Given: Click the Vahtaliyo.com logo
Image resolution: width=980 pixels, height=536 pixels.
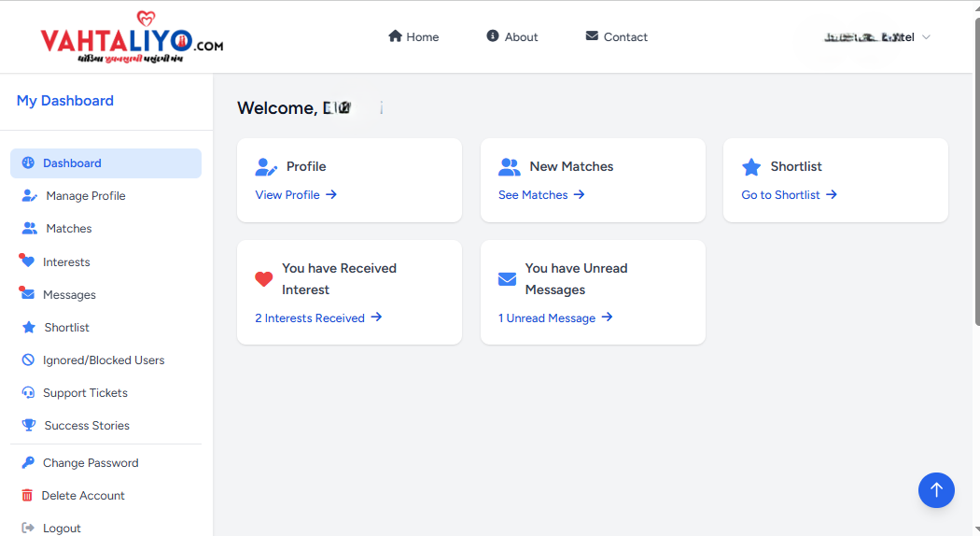Looking at the screenshot, I should tap(132, 37).
